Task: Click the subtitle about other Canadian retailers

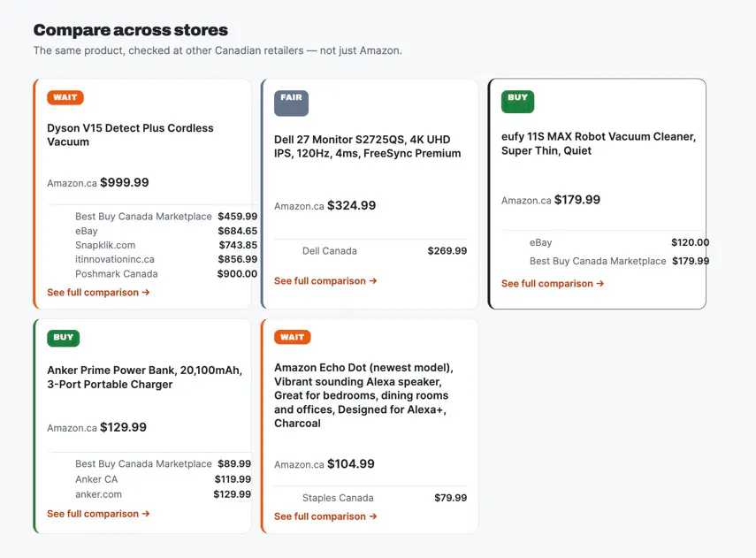Action: tap(218, 50)
